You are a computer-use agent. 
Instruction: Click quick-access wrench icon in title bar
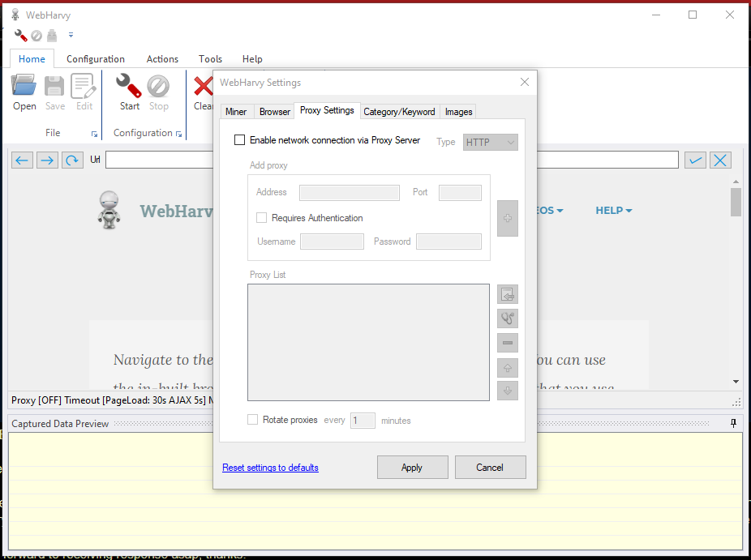(x=20, y=35)
